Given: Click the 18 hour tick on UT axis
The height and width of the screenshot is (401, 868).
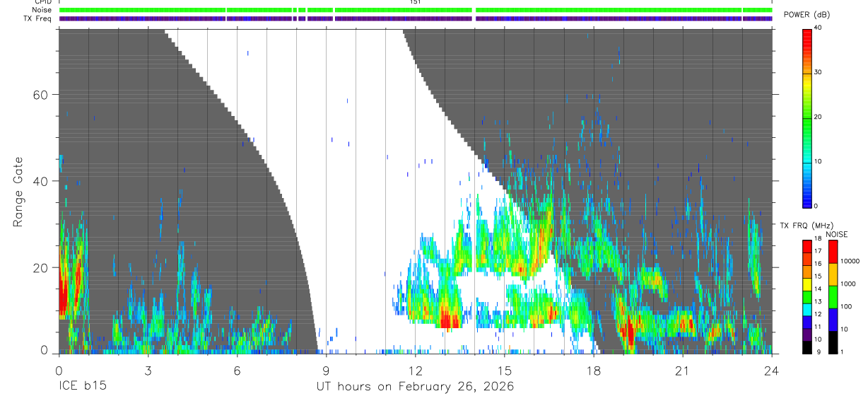Looking at the screenshot, I should 594,371.
